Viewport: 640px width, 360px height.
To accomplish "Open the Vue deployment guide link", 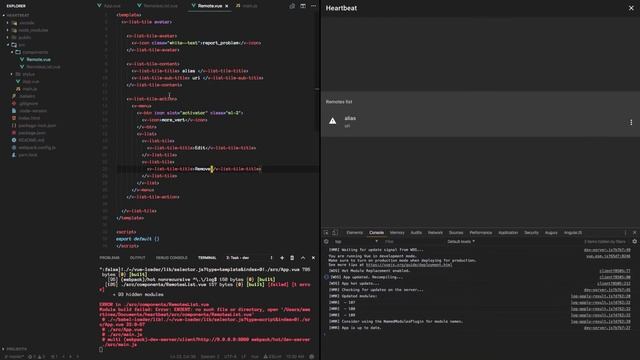I will coord(409,265).
